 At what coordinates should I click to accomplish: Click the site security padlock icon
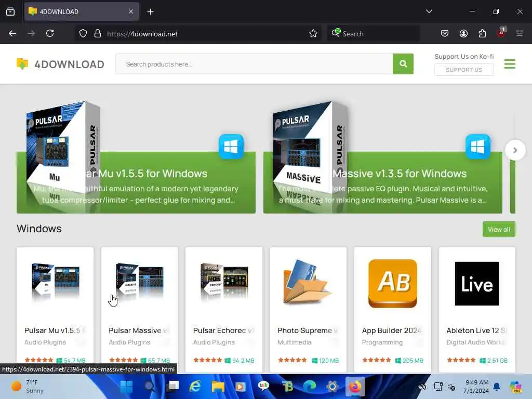click(98, 34)
